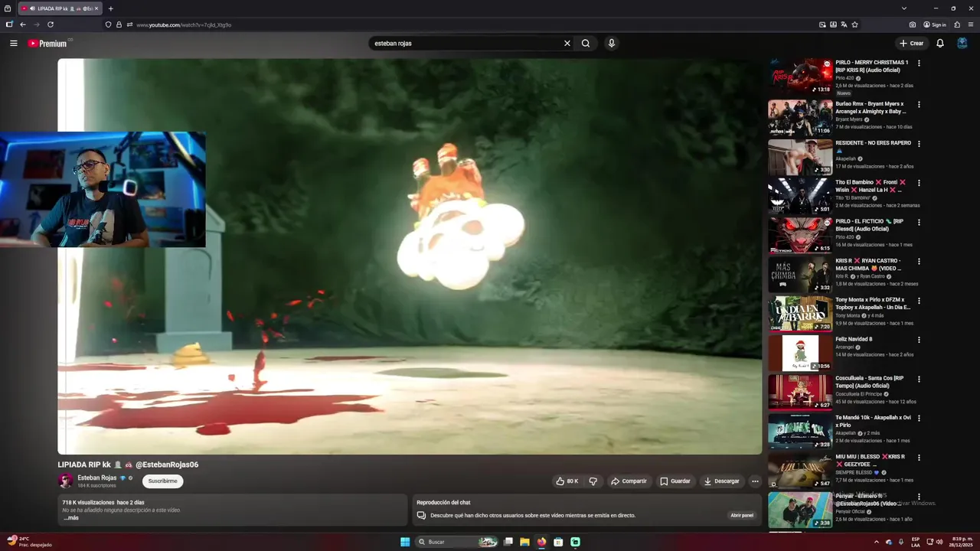Open Firefox tab overview icon
980x551 pixels.
(7, 8)
